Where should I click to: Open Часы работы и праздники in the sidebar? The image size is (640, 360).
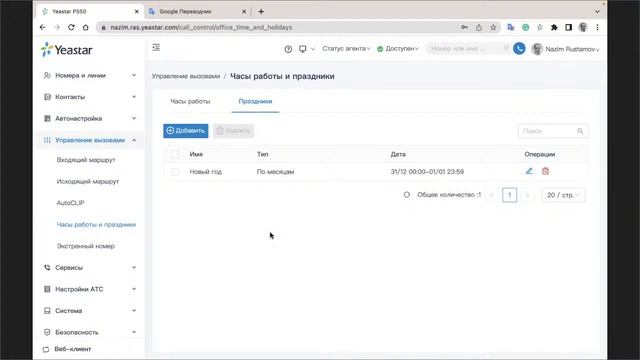tap(96, 224)
